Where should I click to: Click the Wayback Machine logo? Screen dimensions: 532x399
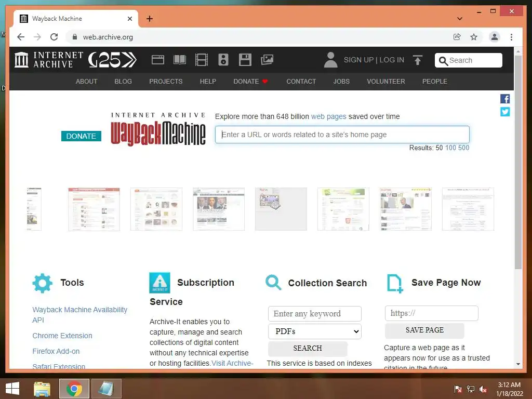coord(158,129)
